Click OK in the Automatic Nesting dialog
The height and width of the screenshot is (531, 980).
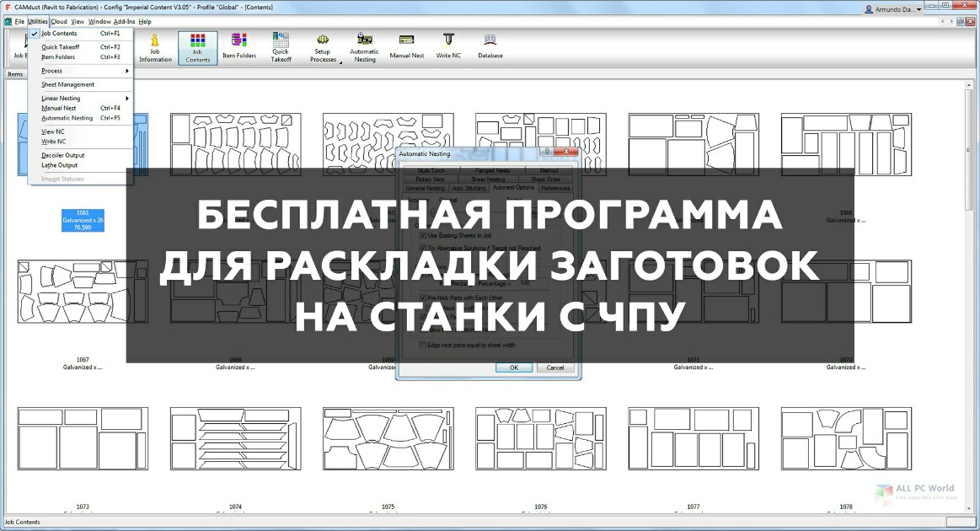(514, 367)
